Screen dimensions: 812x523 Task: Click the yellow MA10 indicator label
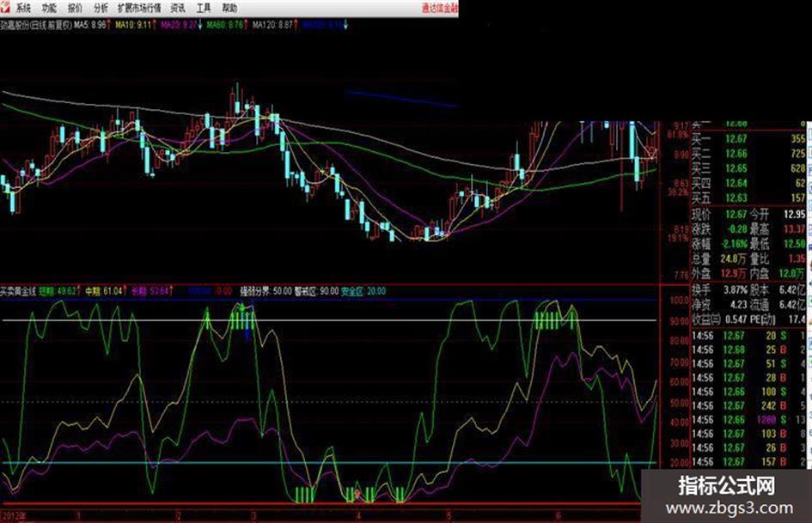coord(135,24)
